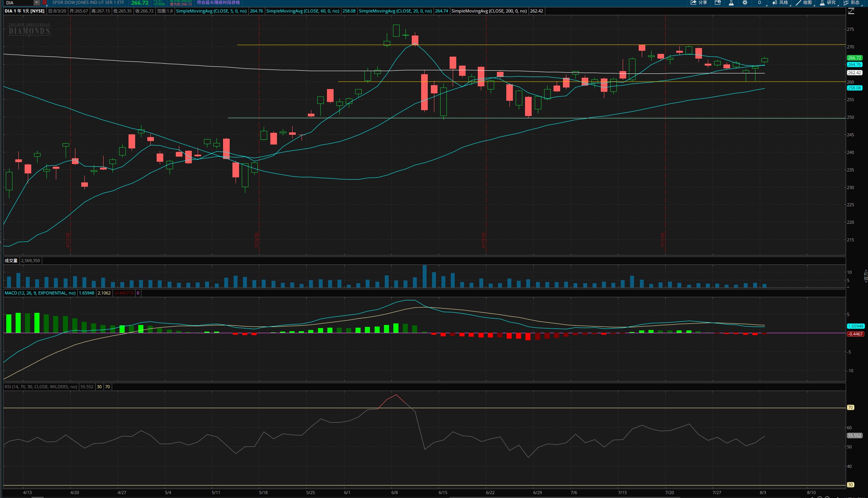The width and height of the screenshot is (868, 498).
Task: Open the symbol dropdown arrow next to DIA
Action: click(37, 3)
